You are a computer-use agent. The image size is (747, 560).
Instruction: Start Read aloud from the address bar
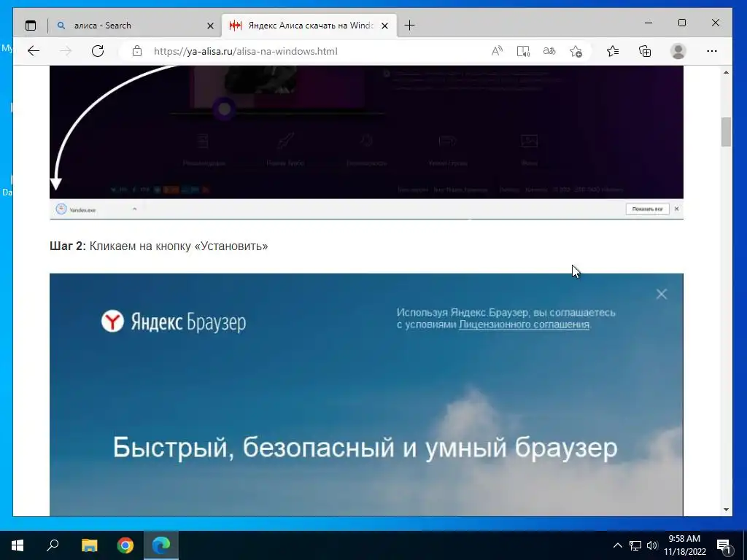[x=497, y=51]
